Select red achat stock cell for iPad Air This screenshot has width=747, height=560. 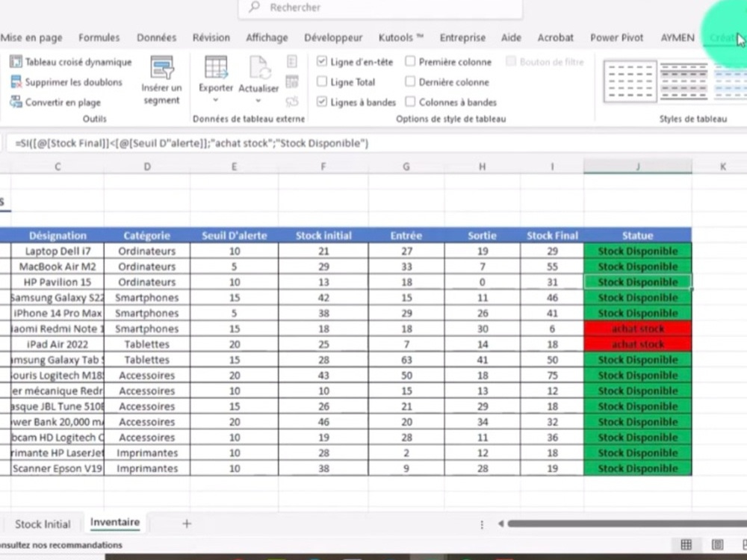point(637,344)
